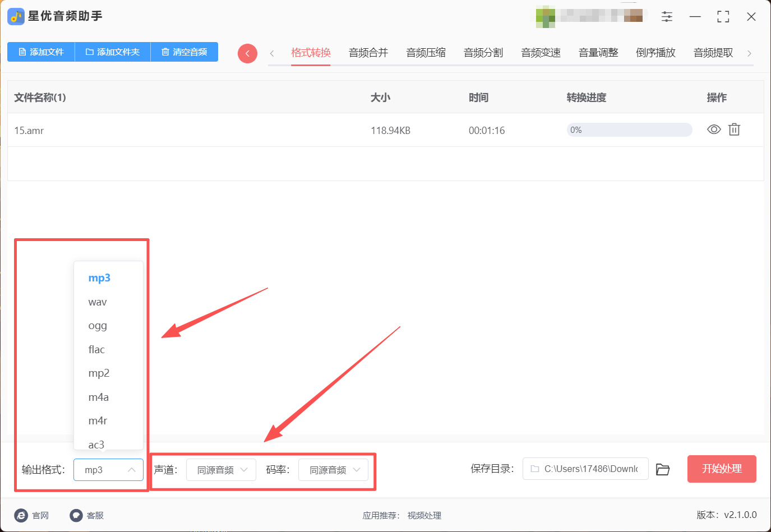This screenshot has width=771, height=532.
Task: Click the 清空音频 clear audio button
Action: pyautogui.click(x=184, y=52)
